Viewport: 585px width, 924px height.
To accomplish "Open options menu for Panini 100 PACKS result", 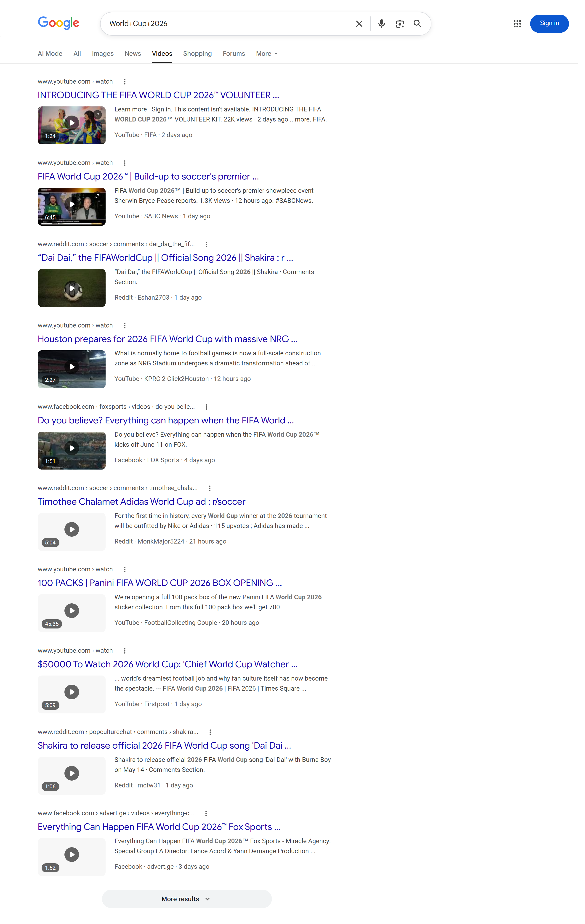I will [124, 570].
